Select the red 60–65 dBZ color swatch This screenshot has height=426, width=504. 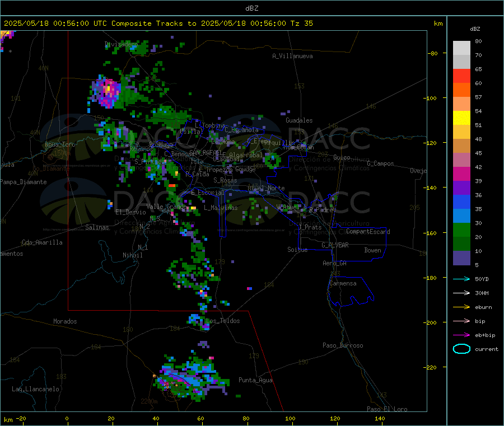(x=461, y=76)
